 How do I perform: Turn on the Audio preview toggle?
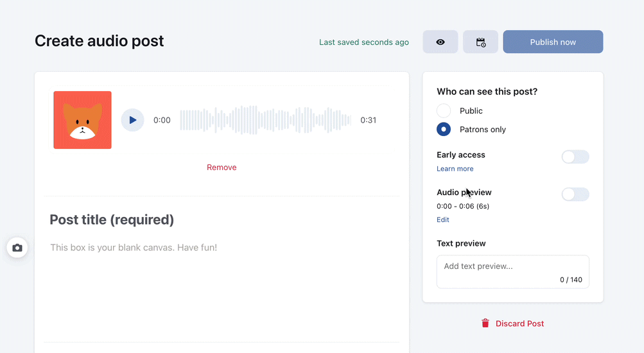point(575,194)
